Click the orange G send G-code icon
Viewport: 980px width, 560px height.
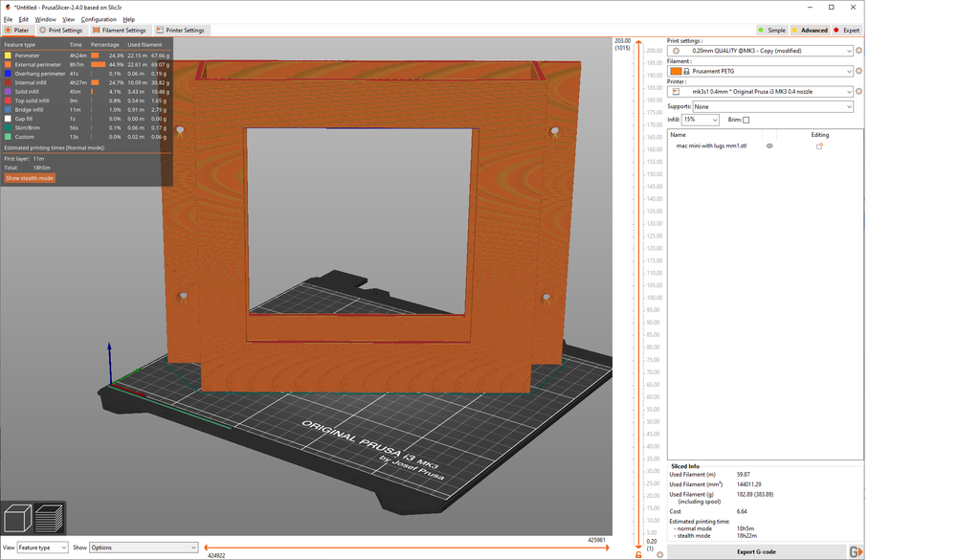click(856, 552)
